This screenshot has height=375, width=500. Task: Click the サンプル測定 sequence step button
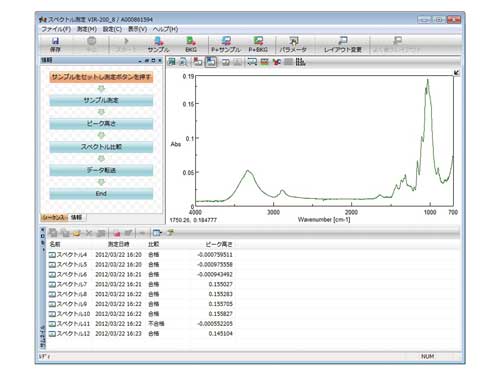[x=101, y=100]
